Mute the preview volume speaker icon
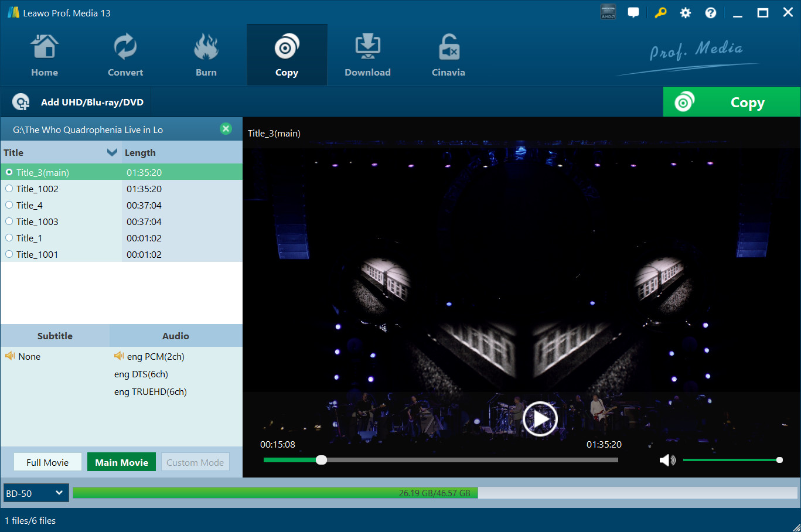This screenshot has width=801, height=532. [667, 460]
